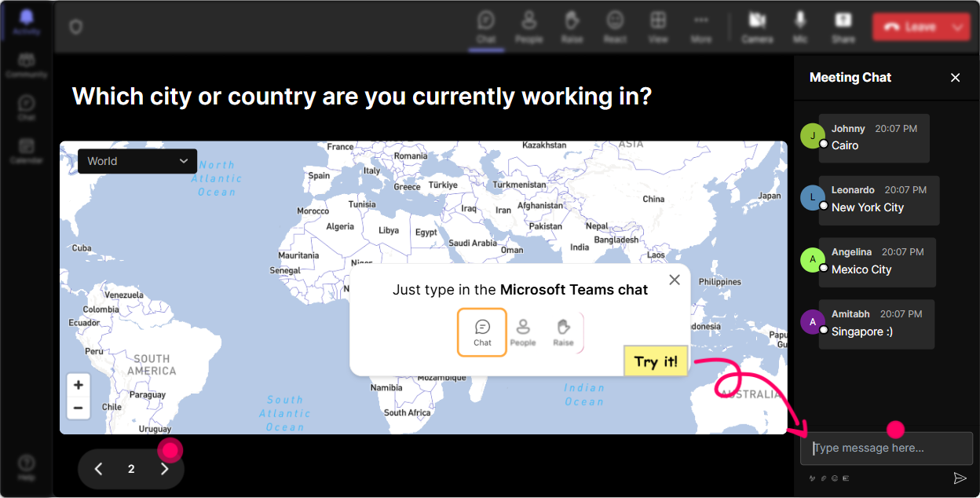Click the question heading about city or country
The image size is (980, 498).
point(362,97)
